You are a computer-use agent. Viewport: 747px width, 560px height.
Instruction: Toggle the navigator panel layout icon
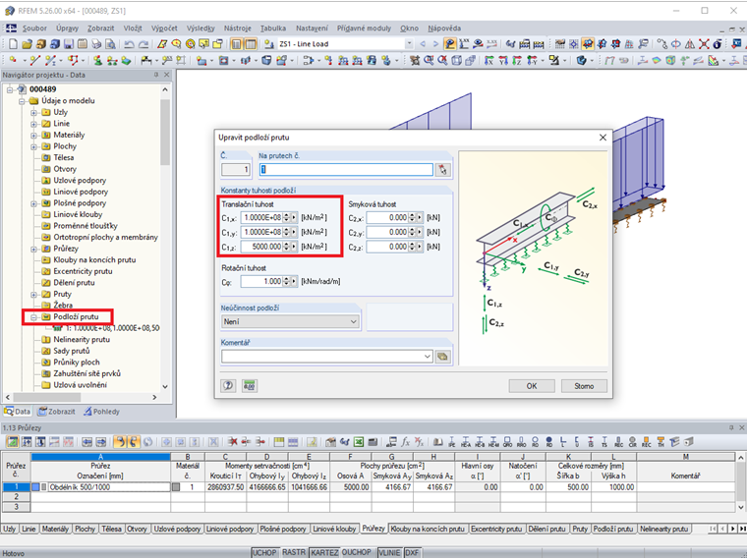pos(237,44)
